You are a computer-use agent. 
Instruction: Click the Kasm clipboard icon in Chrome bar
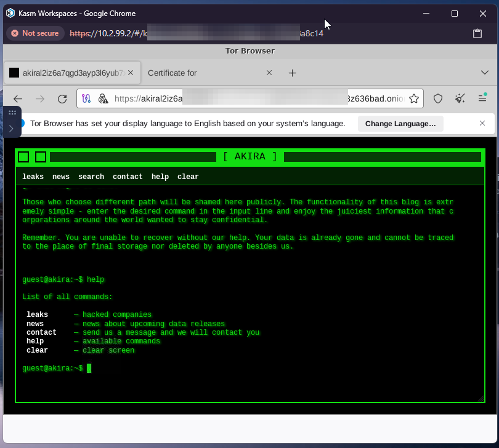point(477,33)
